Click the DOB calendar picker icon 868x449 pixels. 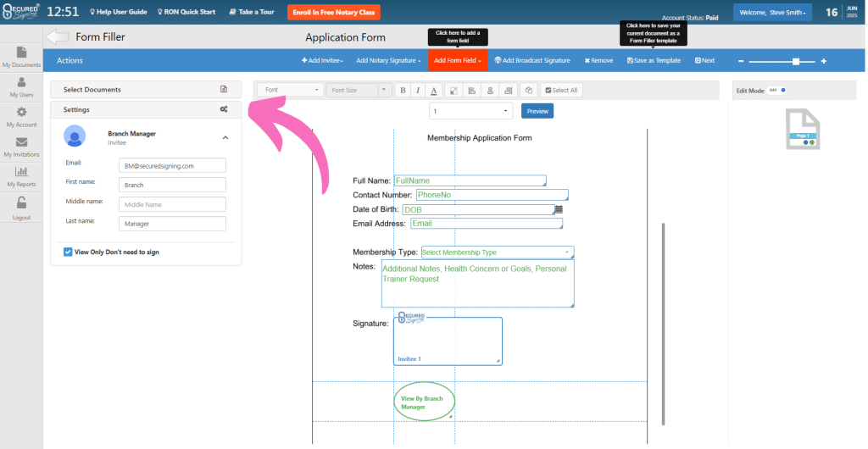tap(559, 209)
